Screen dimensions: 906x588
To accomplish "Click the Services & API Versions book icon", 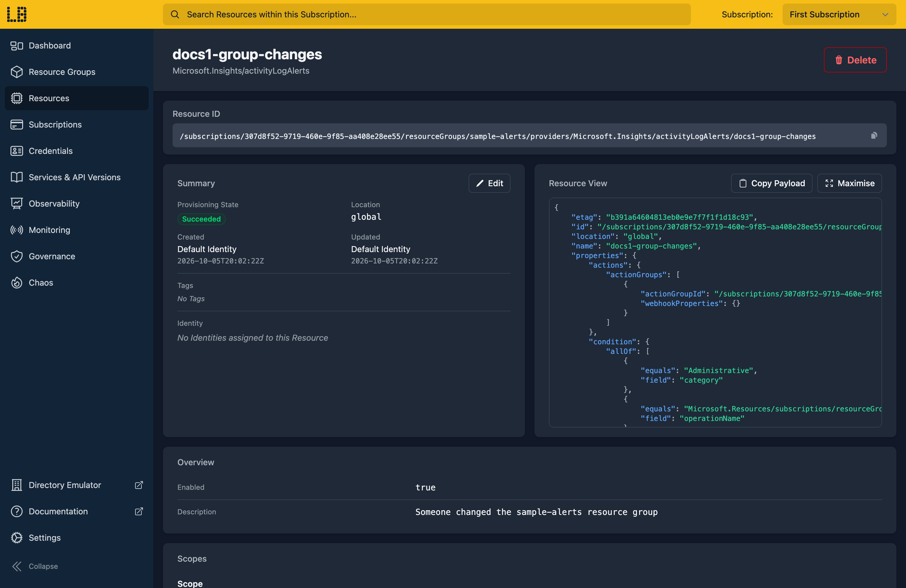I will 17,177.
